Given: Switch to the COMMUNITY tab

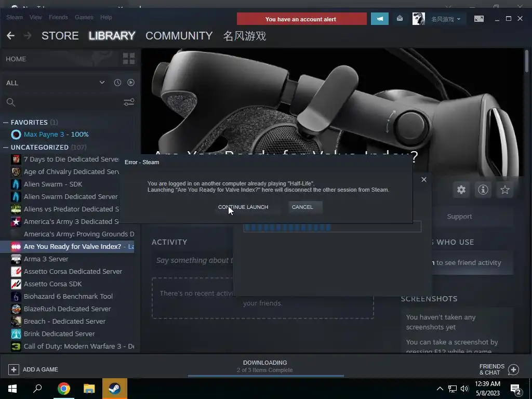Looking at the screenshot, I should (179, 36).
